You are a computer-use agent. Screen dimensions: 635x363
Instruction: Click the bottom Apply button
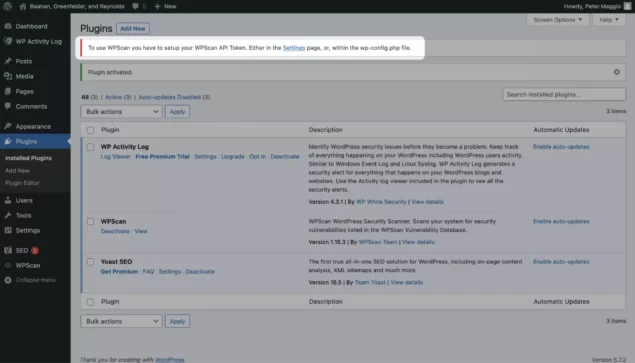(x=177, y=321)
